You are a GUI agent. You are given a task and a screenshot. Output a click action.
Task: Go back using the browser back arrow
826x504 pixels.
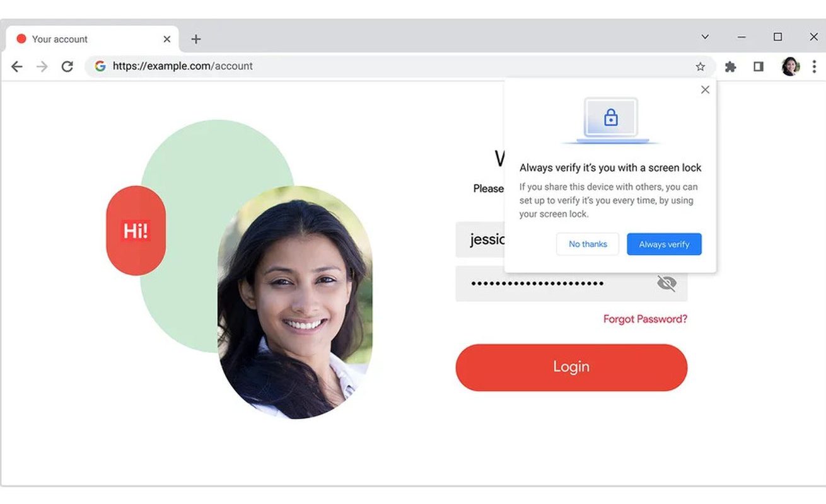pos(17,66)
